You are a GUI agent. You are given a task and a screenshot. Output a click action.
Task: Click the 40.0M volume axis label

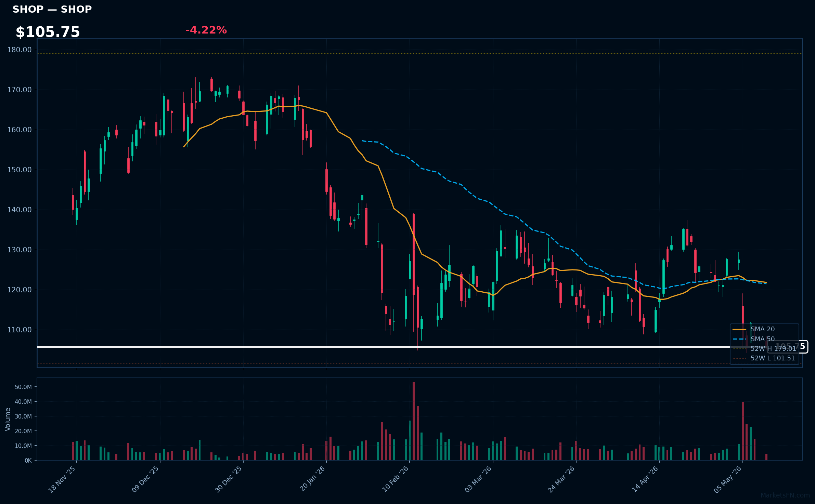23,402
